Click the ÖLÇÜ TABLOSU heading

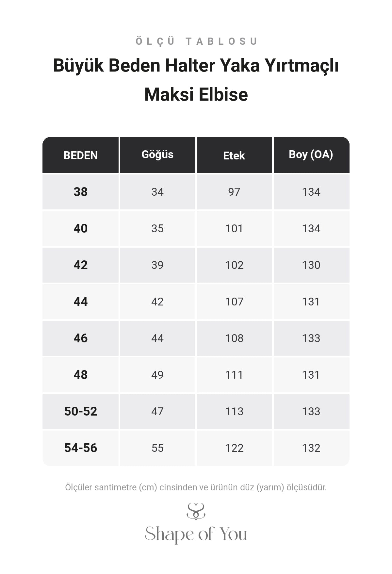point(196,41)
